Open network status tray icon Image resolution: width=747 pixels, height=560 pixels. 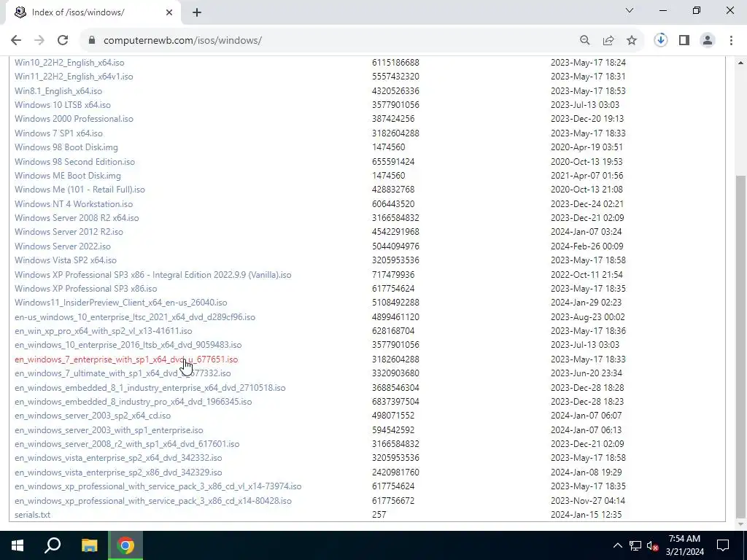(635, 545)
